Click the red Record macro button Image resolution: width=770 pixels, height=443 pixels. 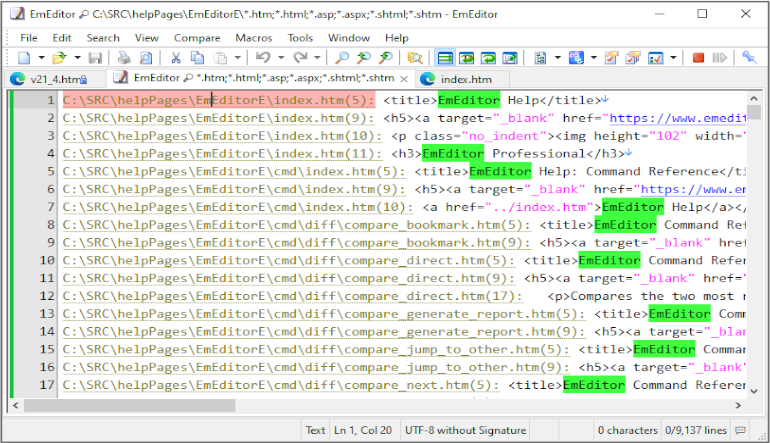[698, 58]
